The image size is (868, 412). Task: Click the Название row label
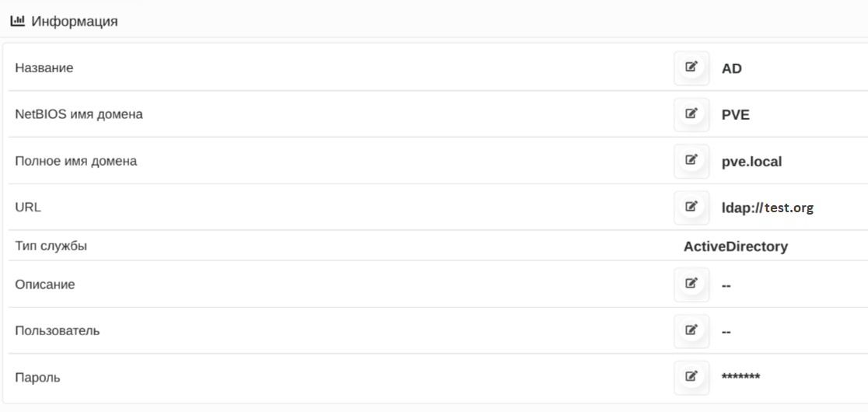pos(44,68)
